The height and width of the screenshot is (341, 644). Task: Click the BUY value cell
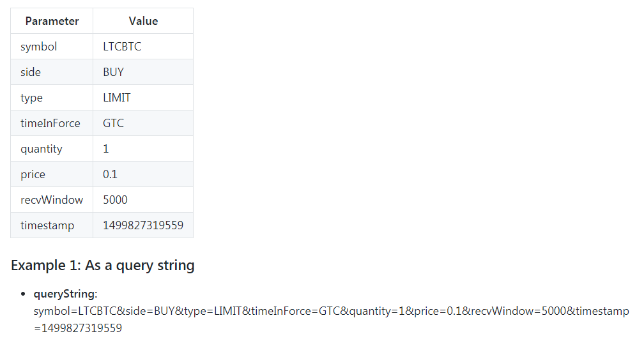(x=143, y=72)
